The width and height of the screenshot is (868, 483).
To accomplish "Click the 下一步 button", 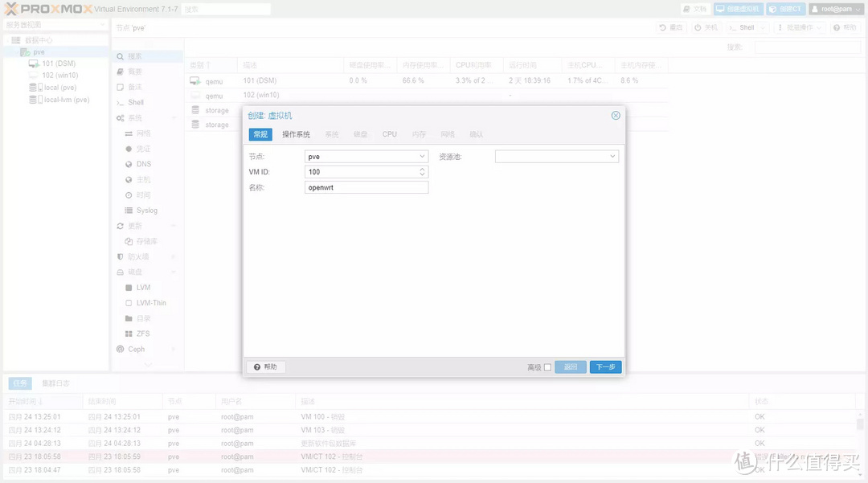I will click(606, 366).
